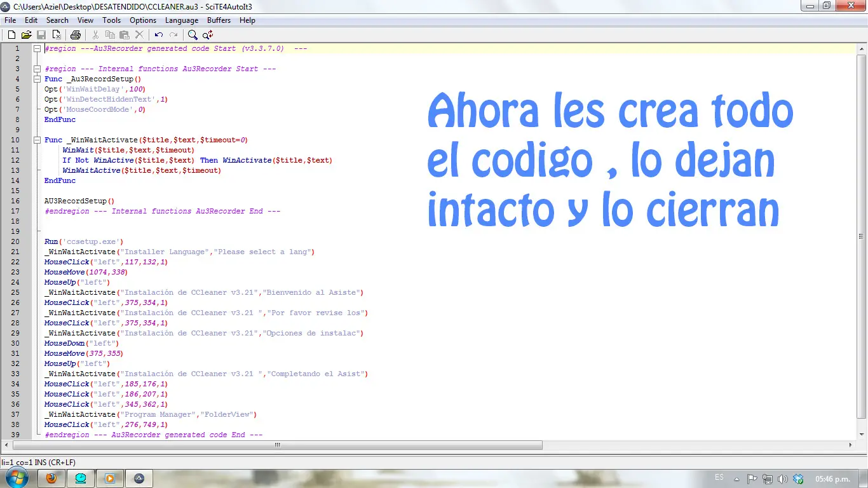Open Windows Media Player from the taskbar
This screenshot has height=488, width=868.
(x=110, y=478)
